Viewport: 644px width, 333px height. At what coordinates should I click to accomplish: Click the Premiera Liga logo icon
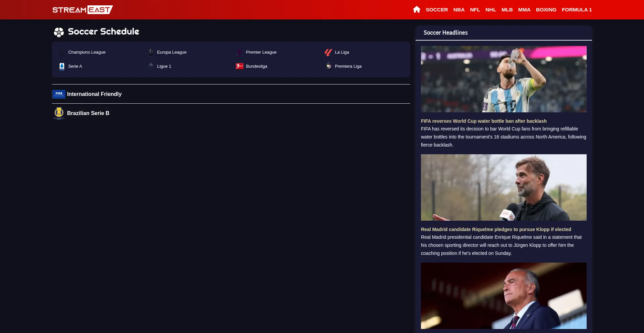click(328, 66)
